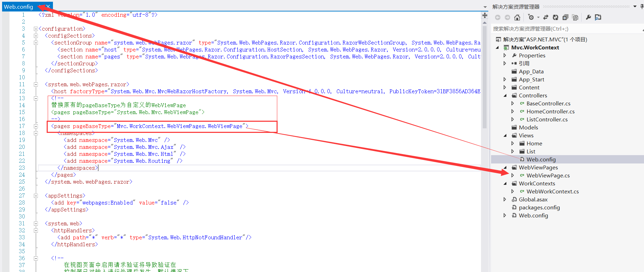This screenshot has height=272, width=644.
Task: Collapse the WebViewPages folder
Action: point(505,168)
